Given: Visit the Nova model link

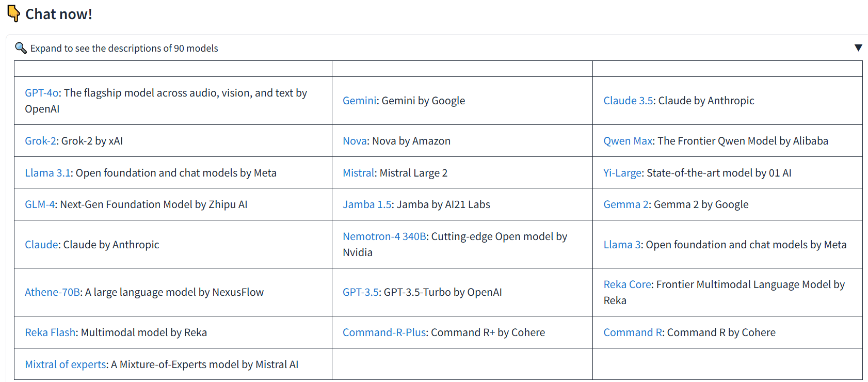Looking at the screenshot, I should click(355, 141).
